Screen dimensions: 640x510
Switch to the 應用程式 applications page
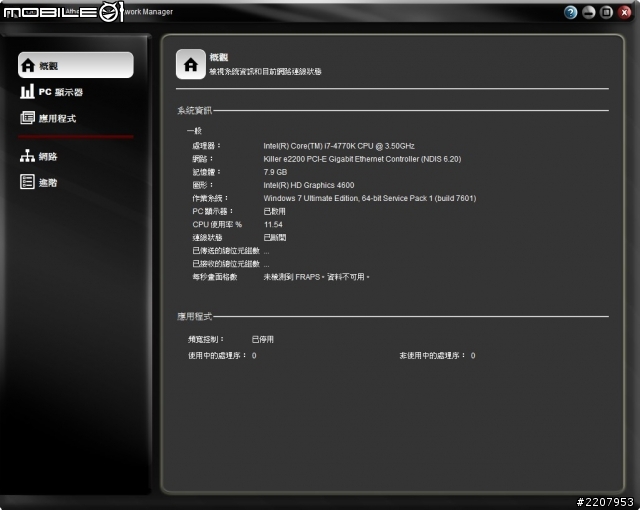[57, 118]
